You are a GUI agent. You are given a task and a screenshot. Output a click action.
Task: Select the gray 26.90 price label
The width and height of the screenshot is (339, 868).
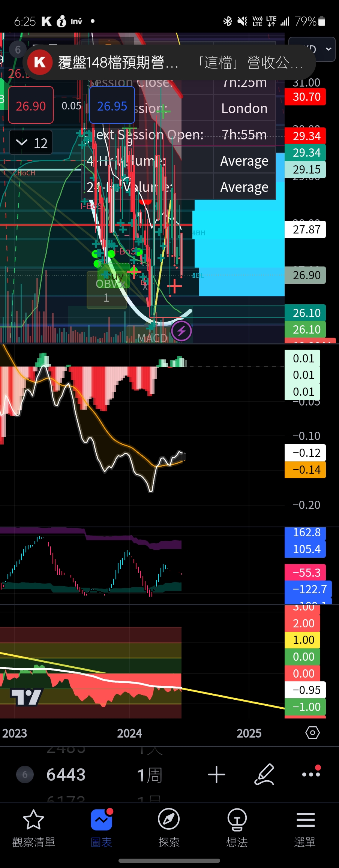[305, 275]
